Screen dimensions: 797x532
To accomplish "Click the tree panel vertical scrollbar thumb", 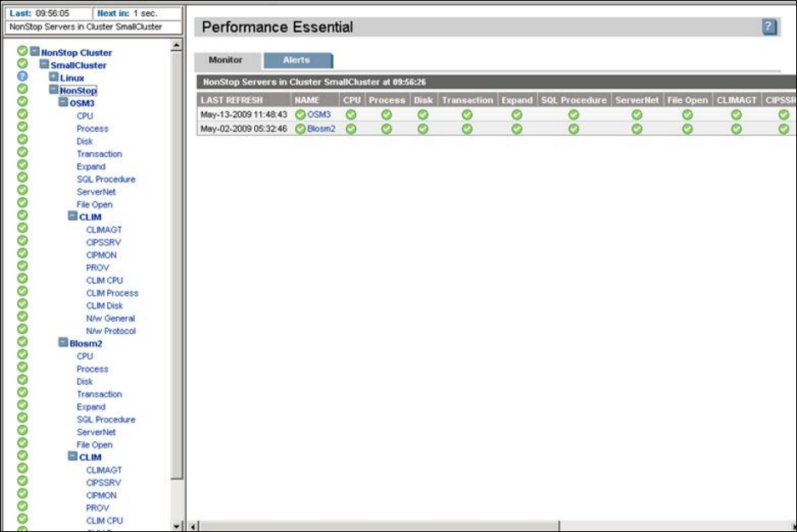I will [x=177, y=265].
